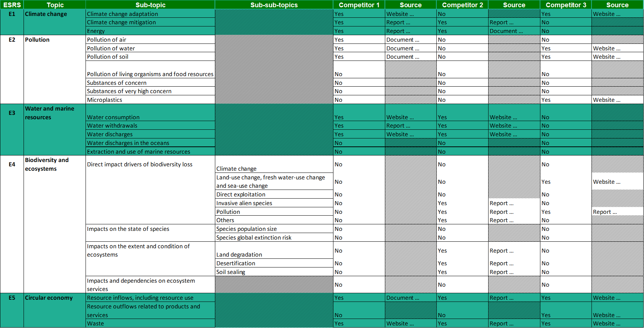Select the 'Invasive alien species' cell
Image resolution: width=644 pixels, height=328 pixels.
pyautogui.click(x=274, y=203)
